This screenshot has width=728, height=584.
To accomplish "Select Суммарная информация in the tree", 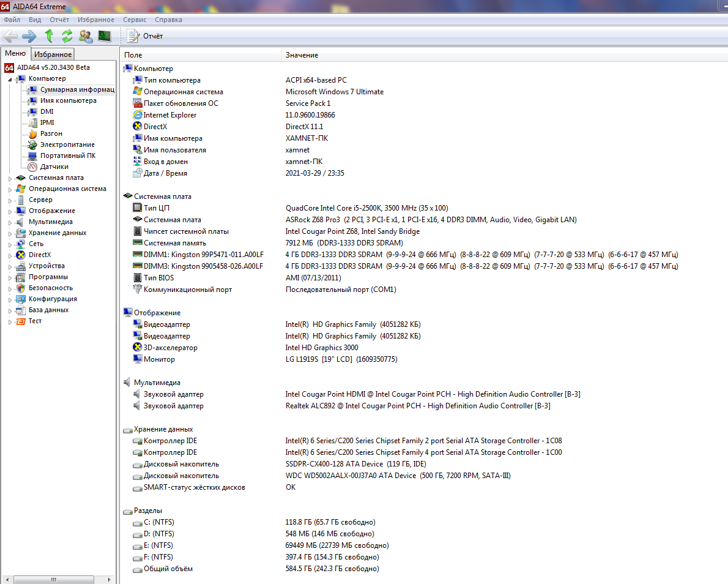I will coord(77,89).
